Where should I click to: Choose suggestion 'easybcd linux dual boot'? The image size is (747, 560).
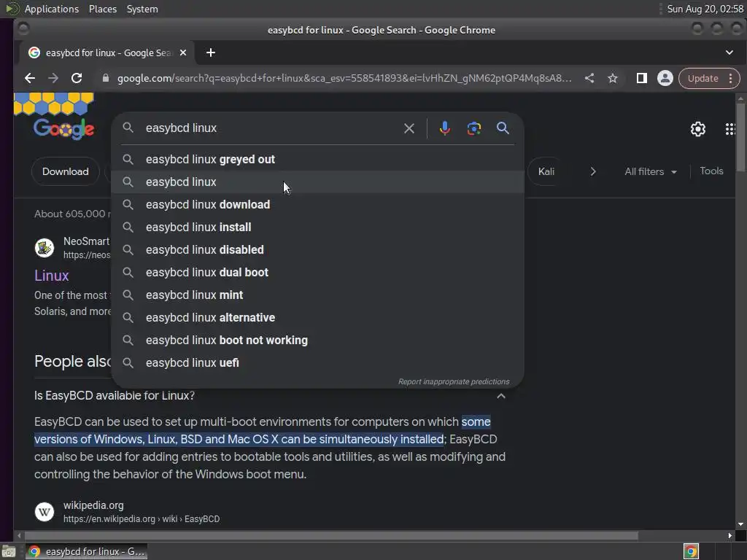pos(317,273)
